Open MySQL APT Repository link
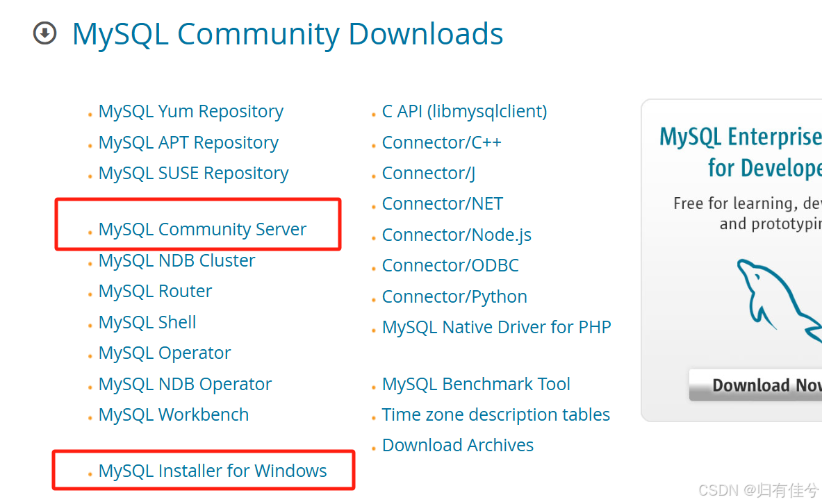The height and width of the screenshot is (504, 822). click(188, 142)
